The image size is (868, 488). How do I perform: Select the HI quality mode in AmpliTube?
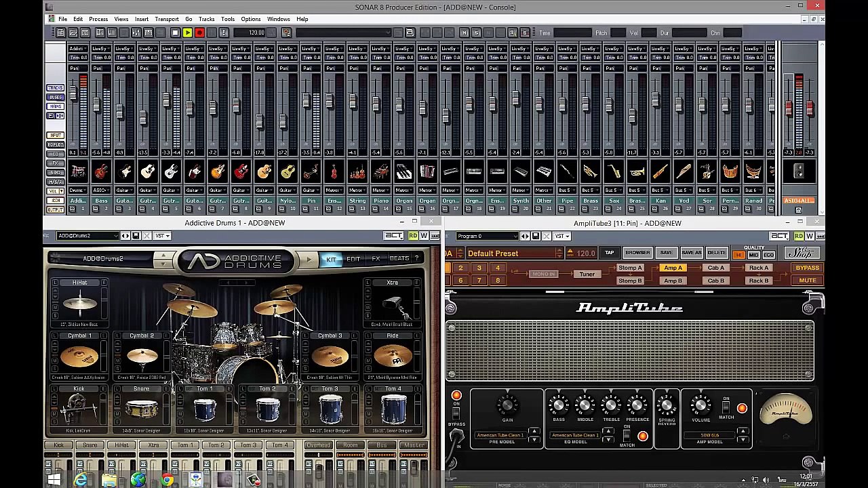(738, 255)
